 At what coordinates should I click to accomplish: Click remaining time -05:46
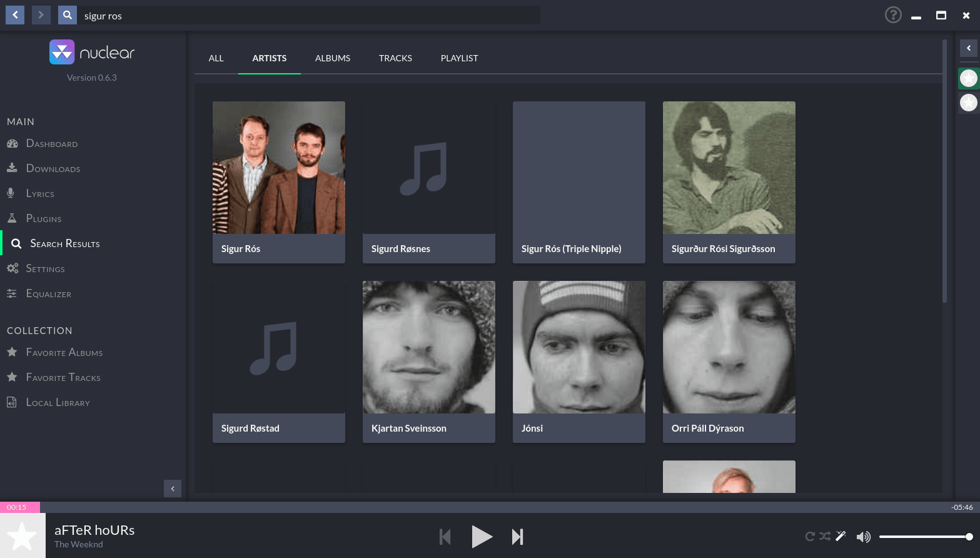coord(962,507)
